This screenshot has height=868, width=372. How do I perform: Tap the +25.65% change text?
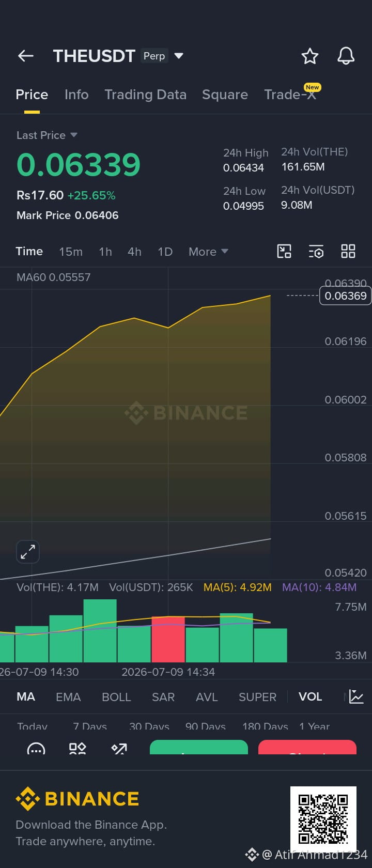91,195
